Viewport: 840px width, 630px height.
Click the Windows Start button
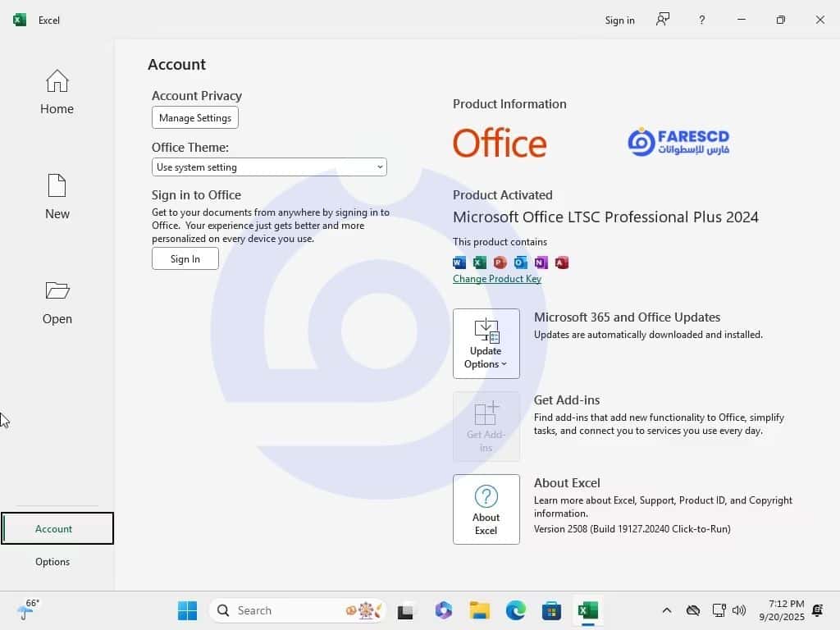click(x=187, y=610)
